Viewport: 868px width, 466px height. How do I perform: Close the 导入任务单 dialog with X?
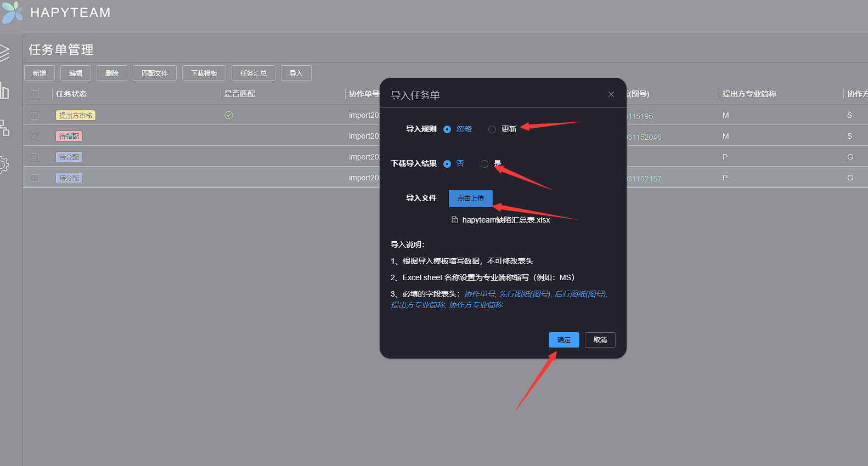tap(611, 94)
